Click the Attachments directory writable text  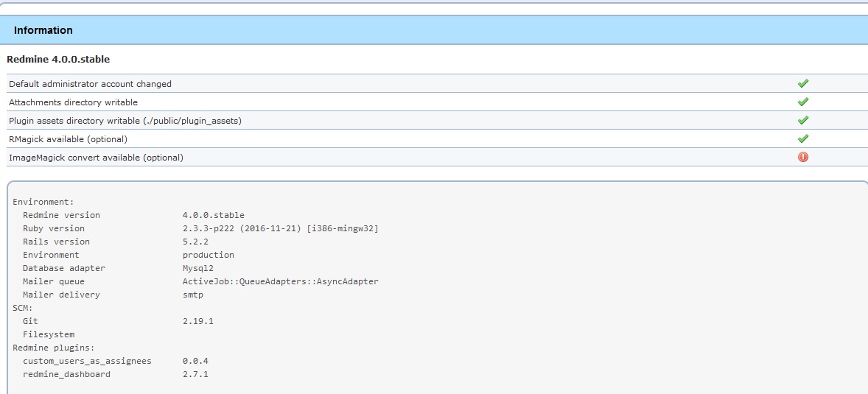73,102
